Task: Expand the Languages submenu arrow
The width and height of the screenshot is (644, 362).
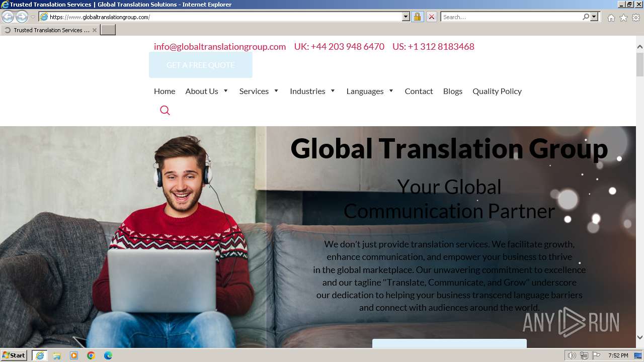Action: [391, 91]
